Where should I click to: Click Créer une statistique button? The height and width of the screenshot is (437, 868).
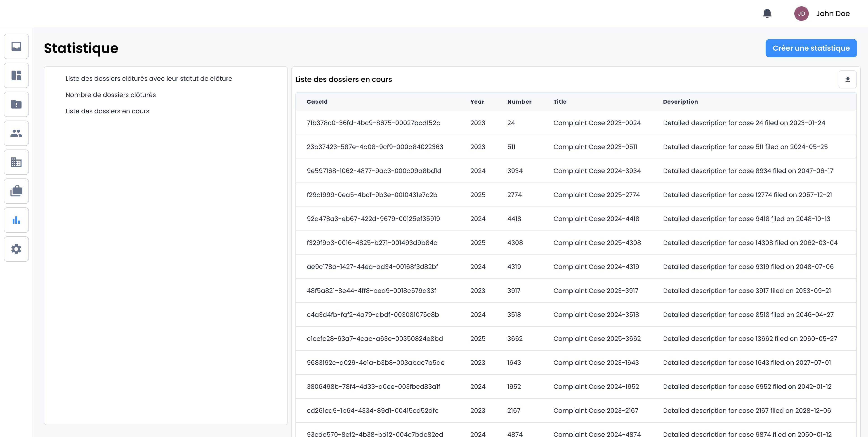coord(811,48)
